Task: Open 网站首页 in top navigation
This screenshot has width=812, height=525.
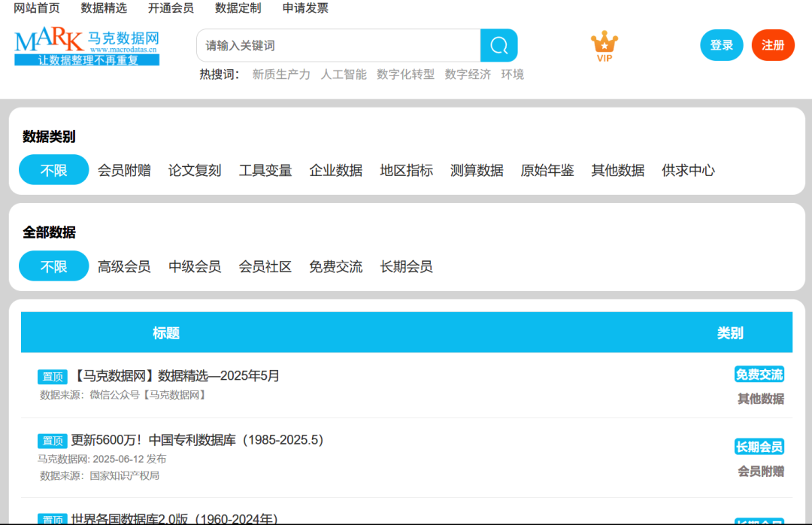Action: tap(37, 8)
